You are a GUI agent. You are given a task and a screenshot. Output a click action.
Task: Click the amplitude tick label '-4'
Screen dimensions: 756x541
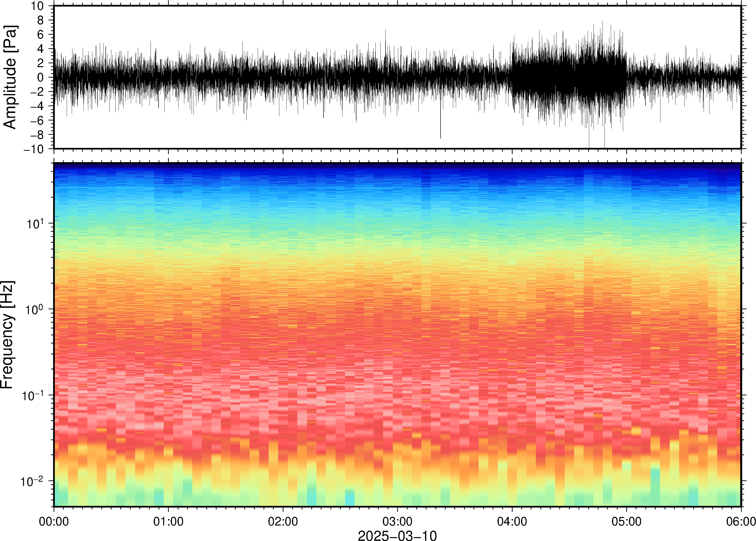[x=37, y=106]
